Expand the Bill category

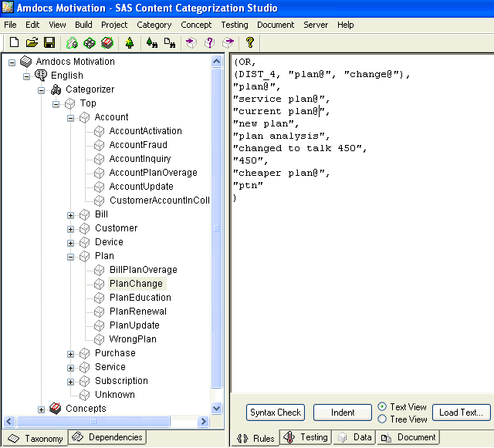[x=70, y=216]
